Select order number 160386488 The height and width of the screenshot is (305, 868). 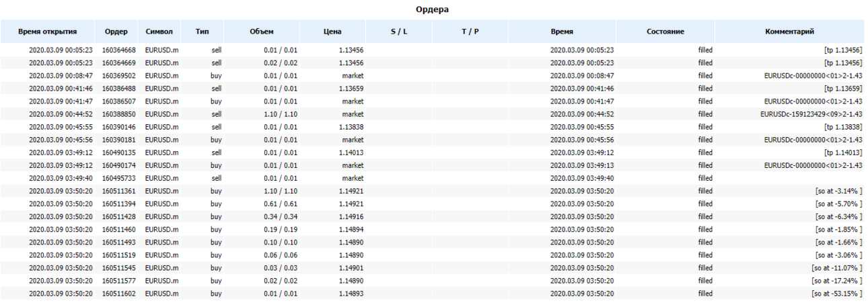click(x=118, y=89)
